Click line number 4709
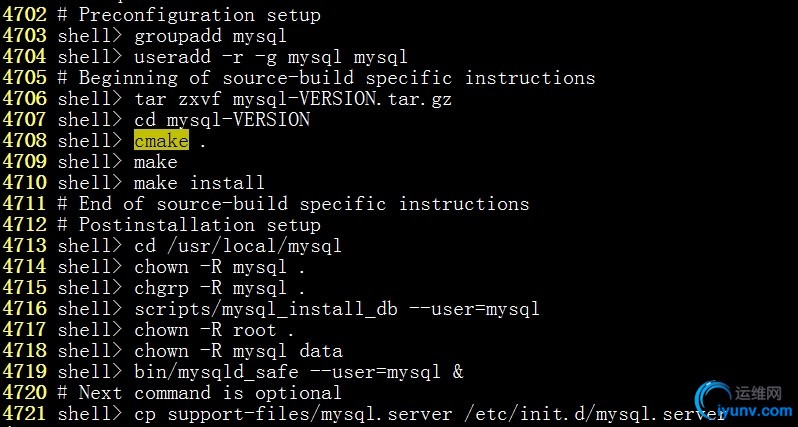The width and height of the screenshot is (798, 427). pos(24,162)
